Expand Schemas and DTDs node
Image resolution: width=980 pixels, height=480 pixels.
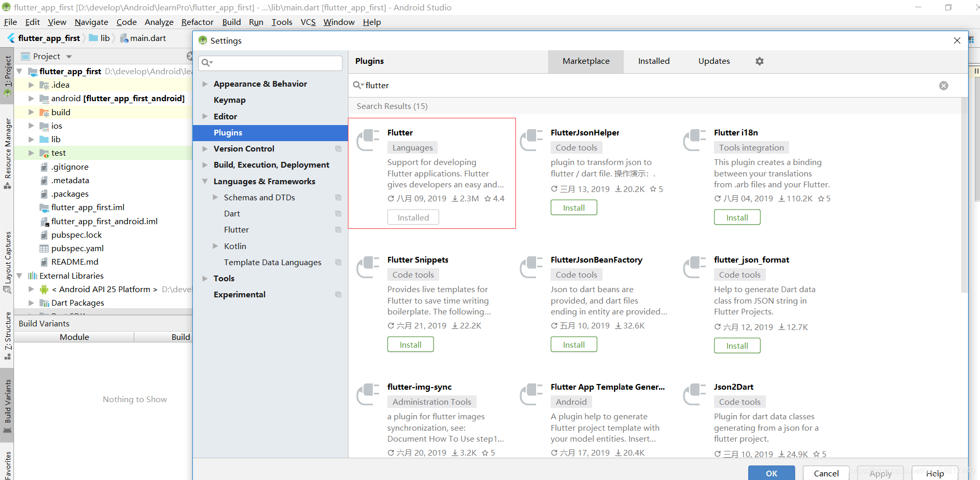click(x=215, y=198)
